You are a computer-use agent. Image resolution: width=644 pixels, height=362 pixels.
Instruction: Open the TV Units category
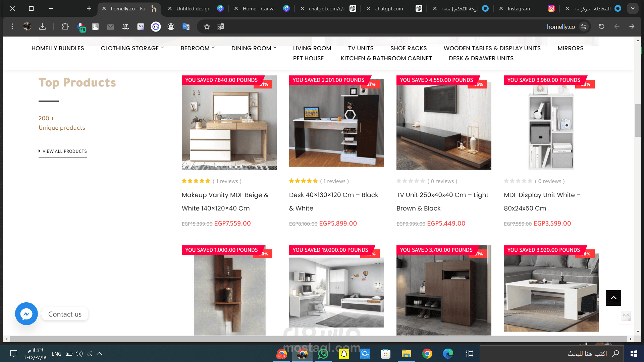tap(361, 48)
